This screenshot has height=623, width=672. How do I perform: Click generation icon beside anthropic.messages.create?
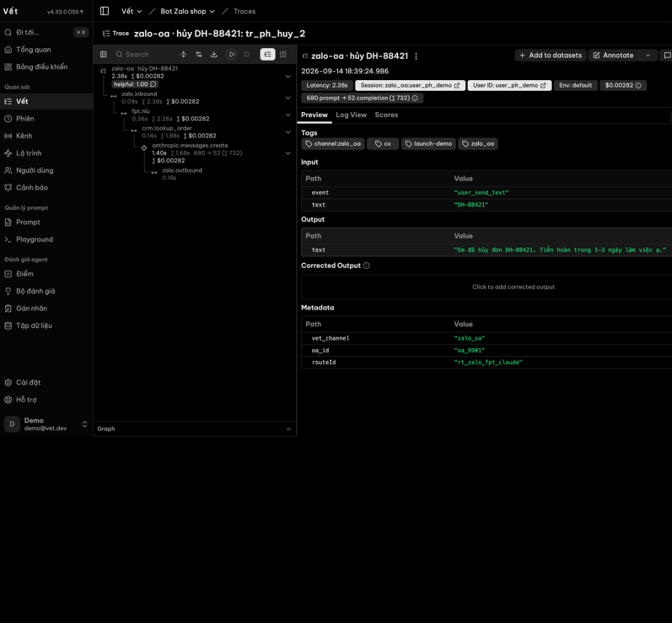pos(144,148)
